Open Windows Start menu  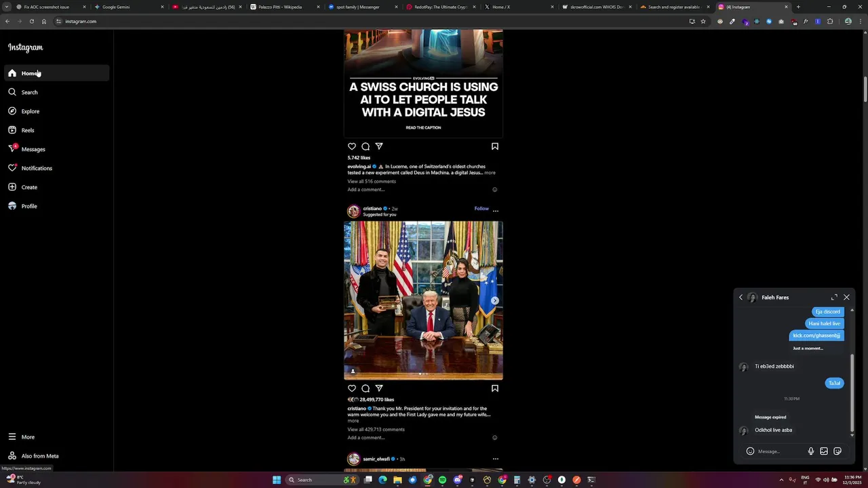(x=277, y=480)
